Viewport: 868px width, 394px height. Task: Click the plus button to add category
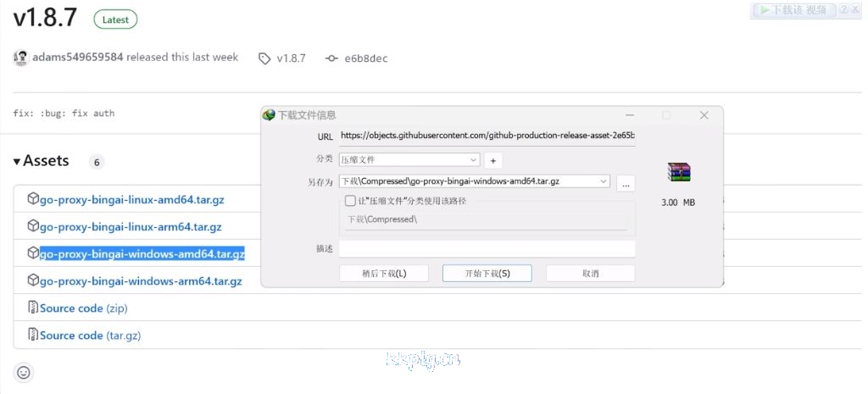point(493,161)
